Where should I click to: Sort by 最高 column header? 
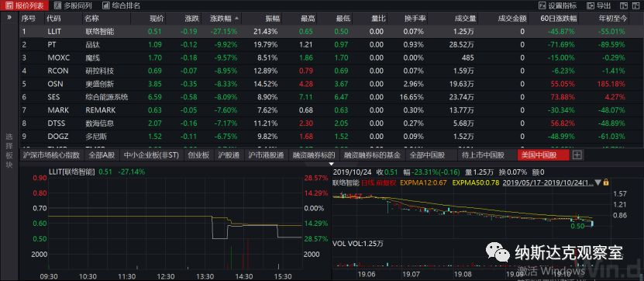pyautogui.click(x=308, y=19)
